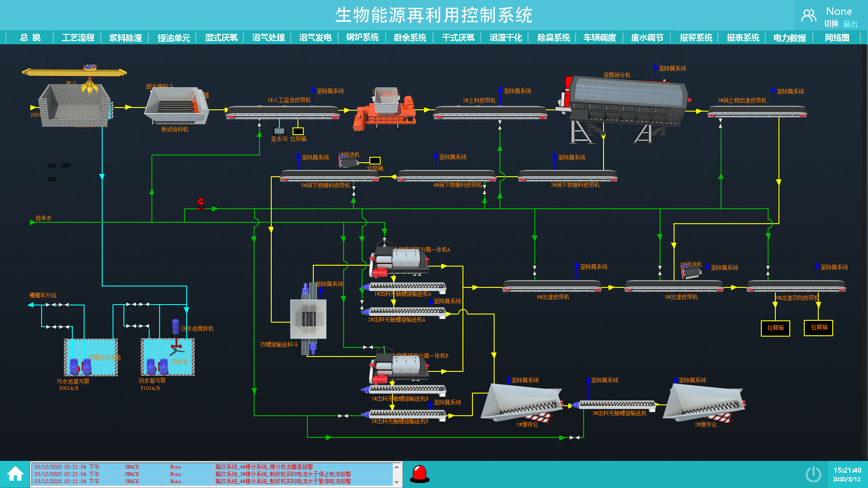Select the 6#出渣皮带机 conveyor
Viewport: 868px width, 488px height.
point(552,286)
